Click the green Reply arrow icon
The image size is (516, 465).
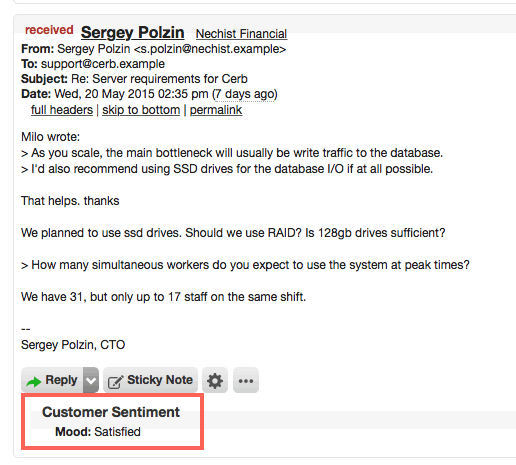pyautogui.click(x=34, y=381)
